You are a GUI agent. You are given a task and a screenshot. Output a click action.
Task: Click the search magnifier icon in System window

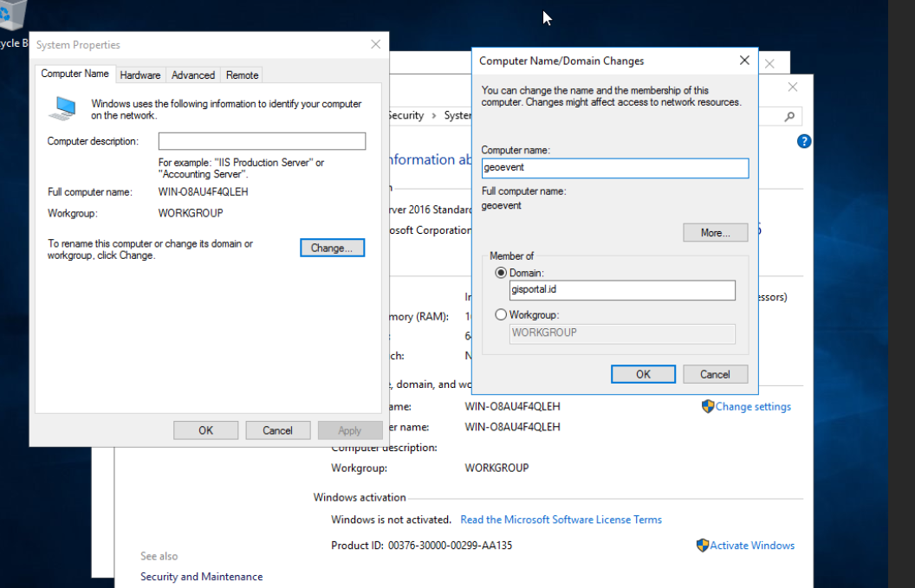[x=789, y=117]
